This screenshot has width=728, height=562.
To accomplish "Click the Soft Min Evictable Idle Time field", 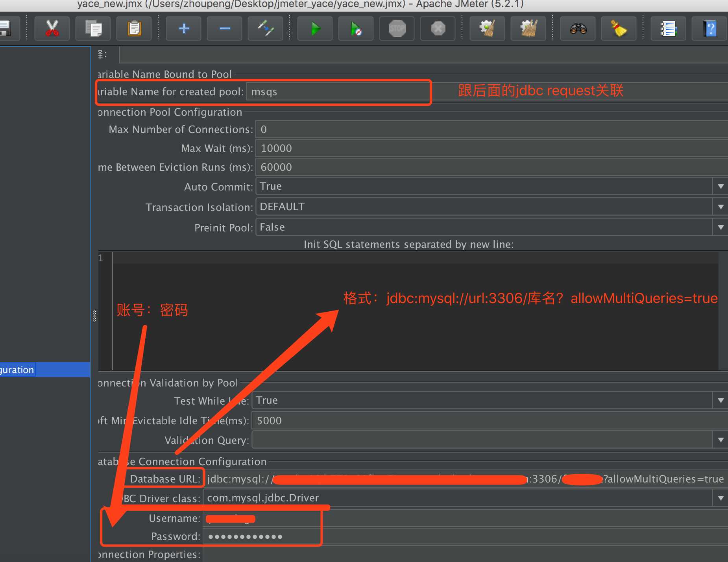I will (x=490, y=421).
